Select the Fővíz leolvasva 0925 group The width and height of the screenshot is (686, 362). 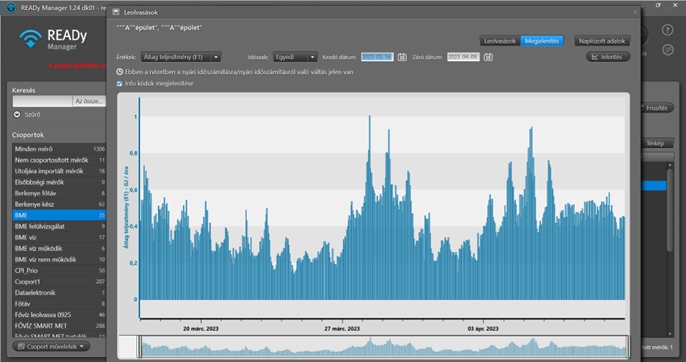pos(59,315)
